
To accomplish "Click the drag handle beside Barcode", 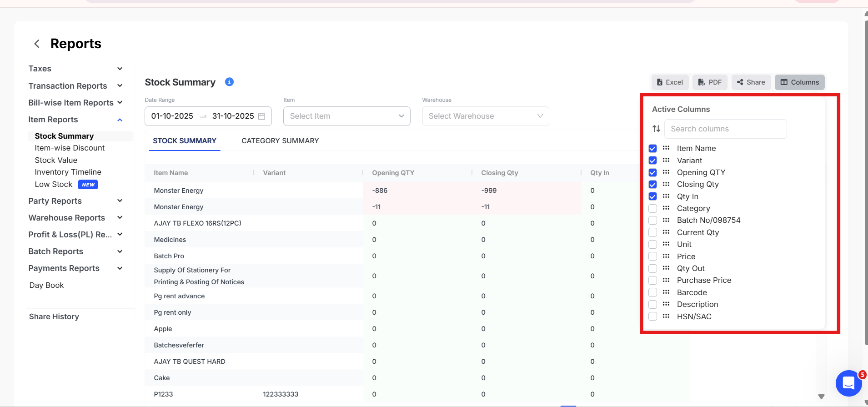I will tap(666, 292).
